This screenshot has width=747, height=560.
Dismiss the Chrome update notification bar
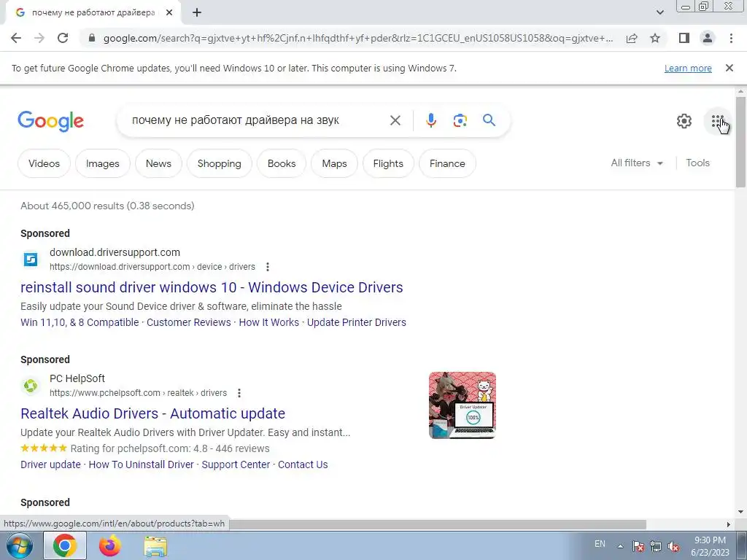[729, 68]
